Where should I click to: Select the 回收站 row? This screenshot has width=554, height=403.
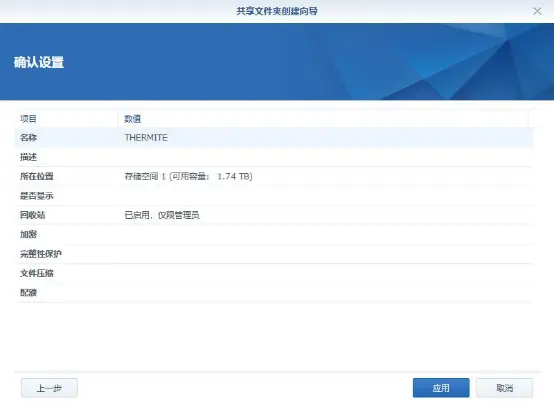(273, 215)
